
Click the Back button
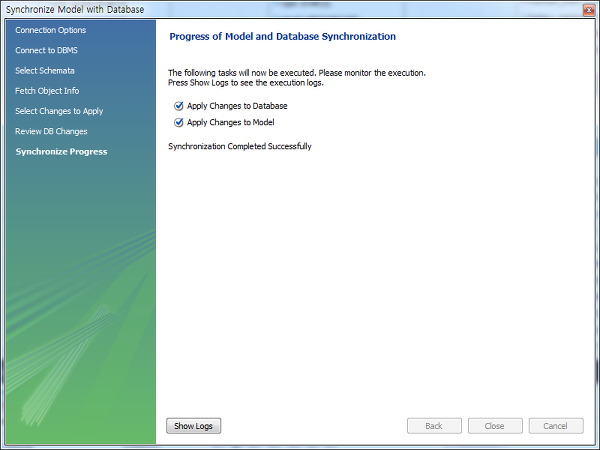coord(434,426)
